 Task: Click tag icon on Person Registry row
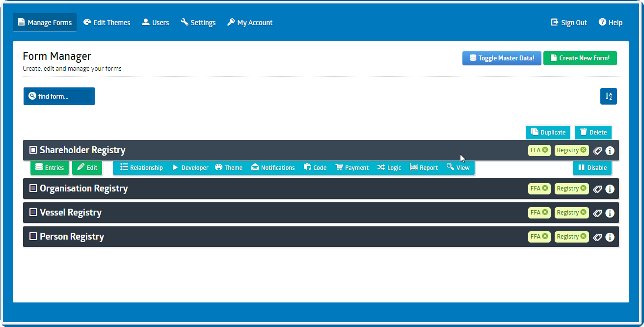[x=597, y=237]
